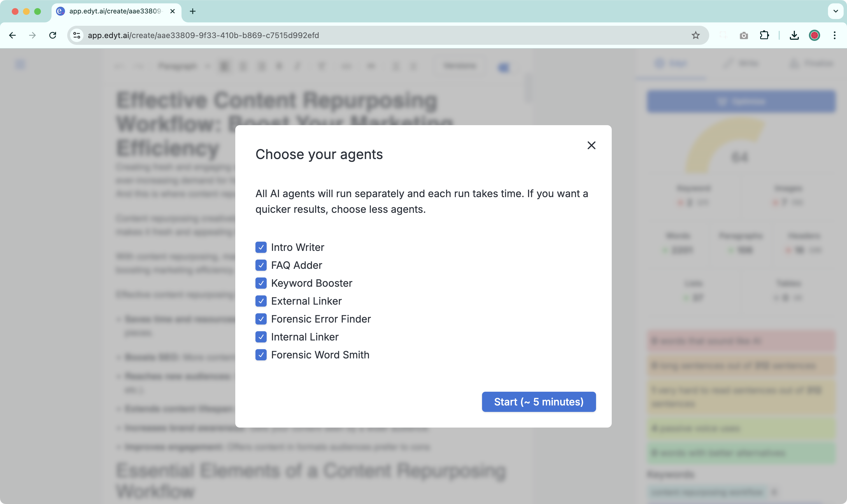Open the Chrome profile avatar
The height and width of the screenshot is (504, 847).
815,35
